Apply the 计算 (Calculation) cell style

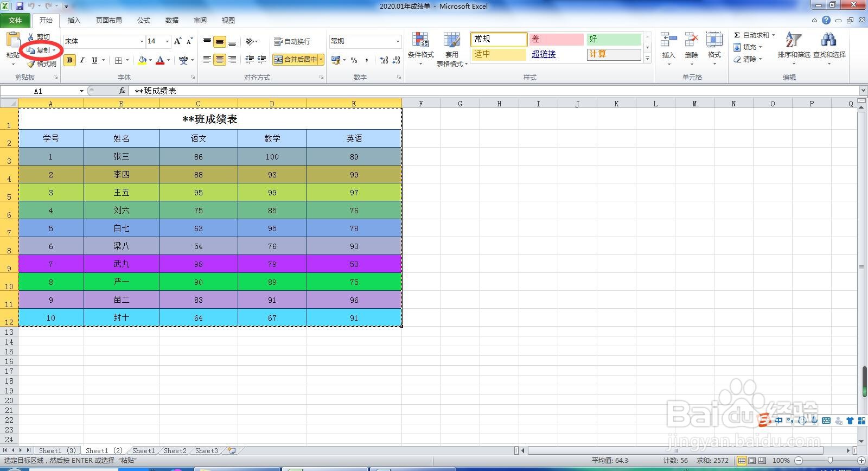pos(614,54)
